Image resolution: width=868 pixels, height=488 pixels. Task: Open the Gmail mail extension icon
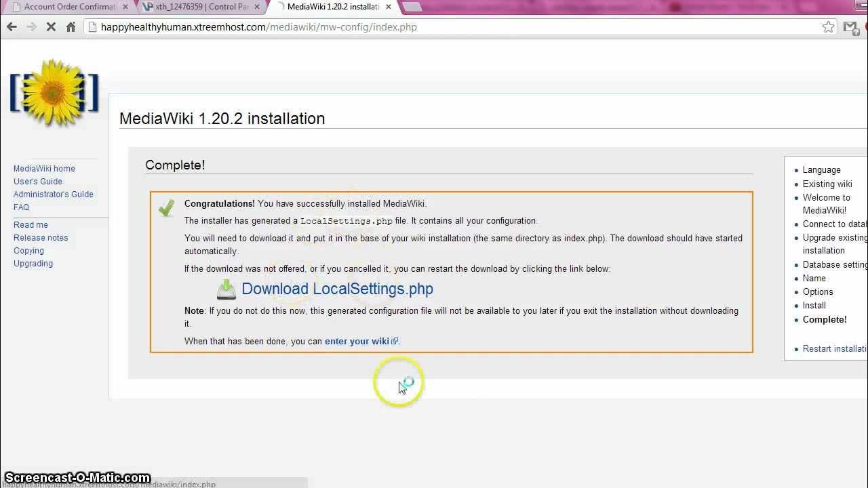point(851,27)
